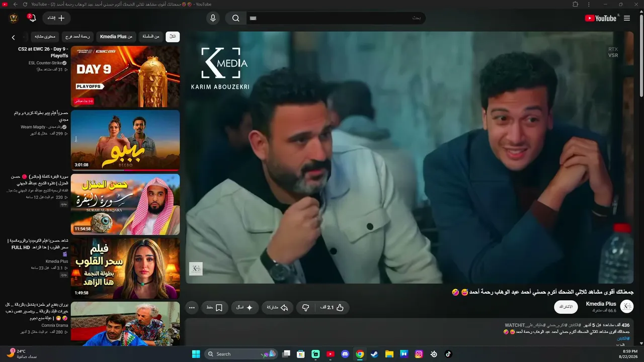This screenshot has width=644, height=362.
Task: Open the YouTube hamburger guide menu
Action: 627,18
